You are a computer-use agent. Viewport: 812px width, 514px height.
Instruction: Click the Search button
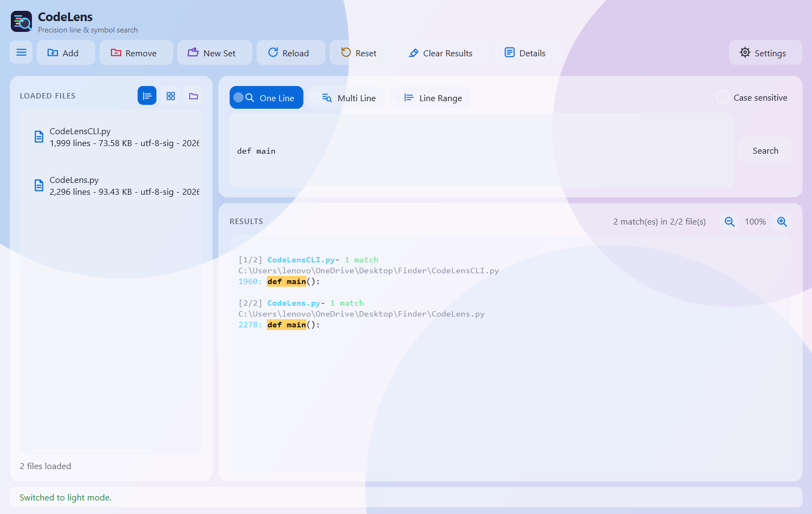pyautogui.click(x=765, y=150)
